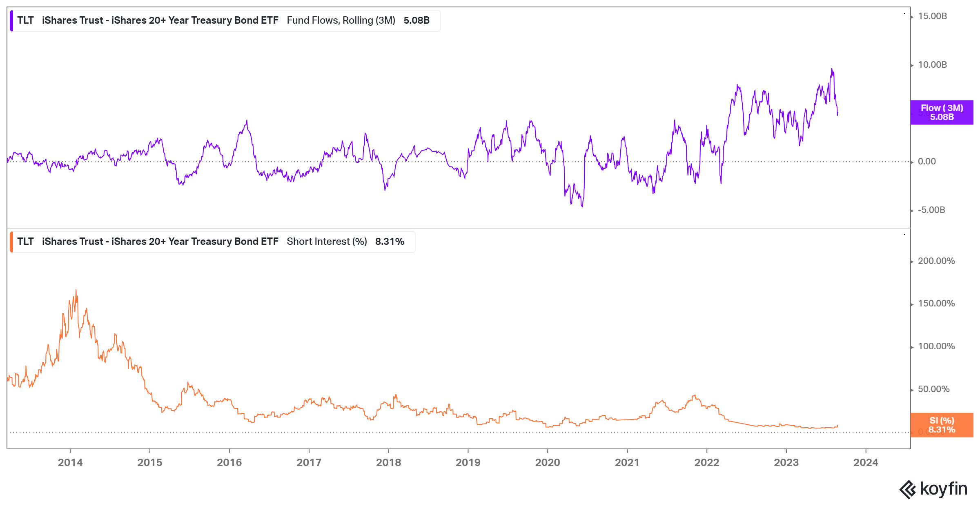Click the 2021 x-axis label
980x506 pixels.
tap(627, 463)
